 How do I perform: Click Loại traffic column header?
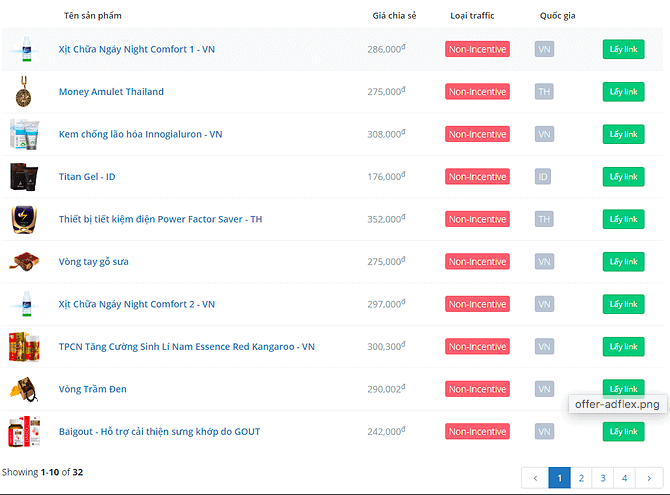(472, 16)
